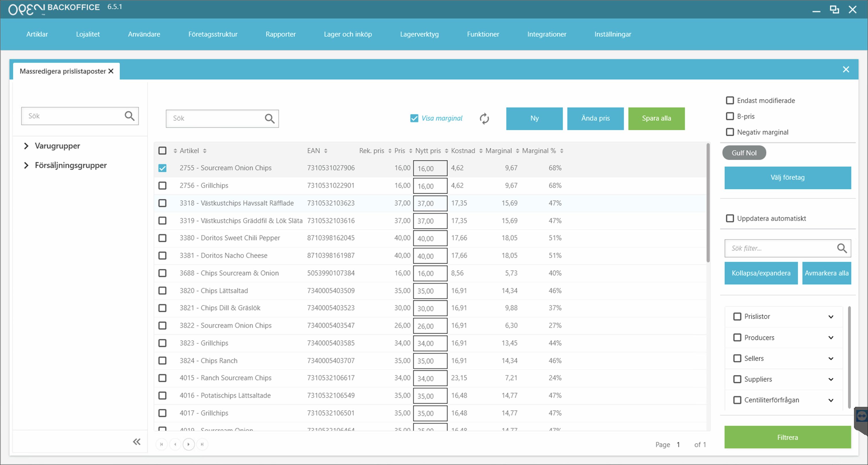Click the Ända pris button
868x465 pixels.
click(x=595, y=118)
